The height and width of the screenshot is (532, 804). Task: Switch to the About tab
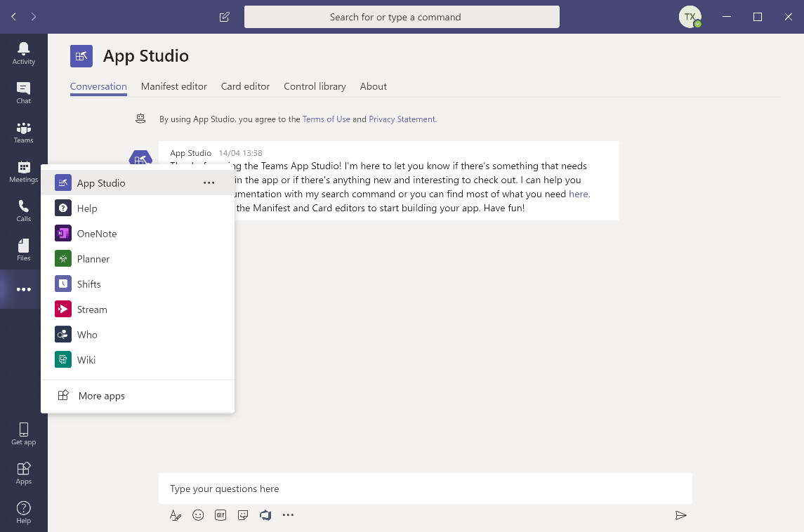[374, 86]
